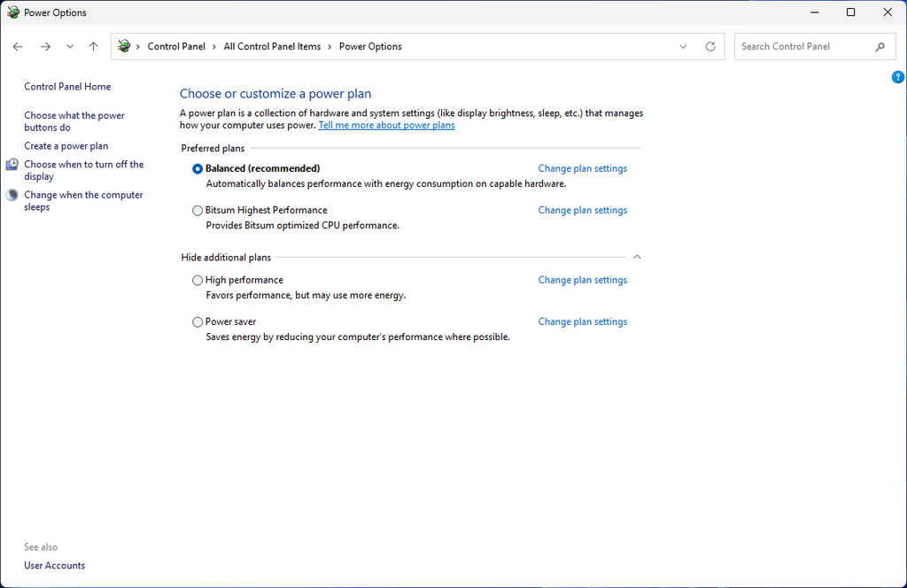
Task: Open the address bar history dropdown
Action: [683, 47]
